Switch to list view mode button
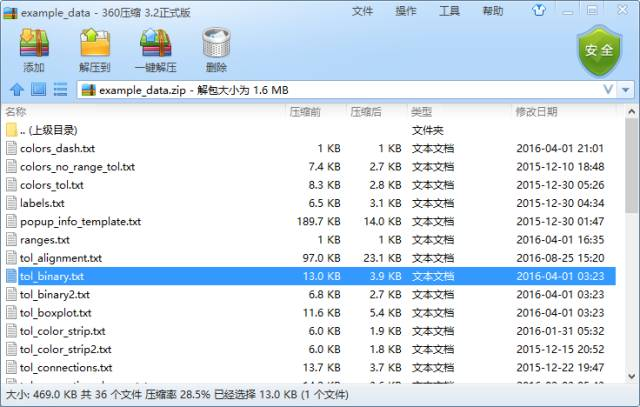The width and height of the screenshot is (640, 407). [x=60, y=89]
